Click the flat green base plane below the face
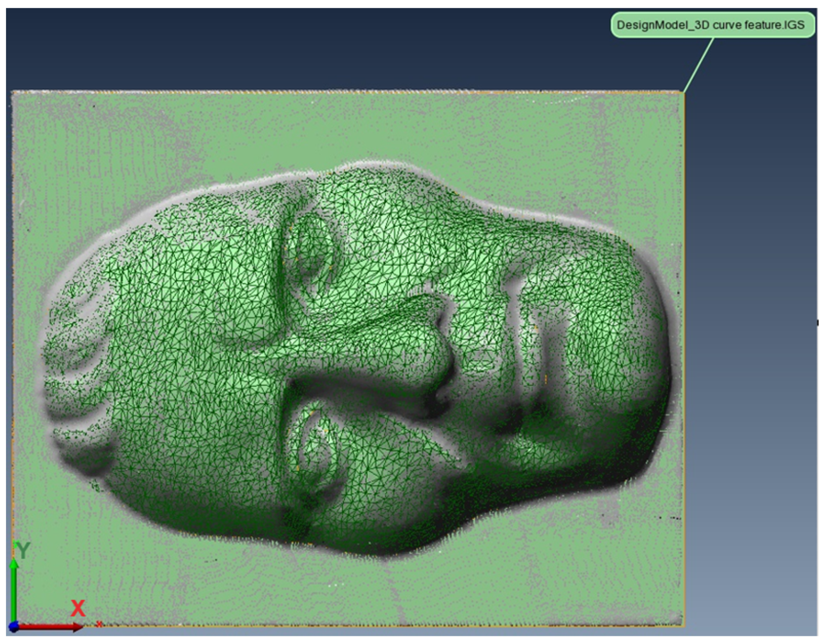 point(355,588)
